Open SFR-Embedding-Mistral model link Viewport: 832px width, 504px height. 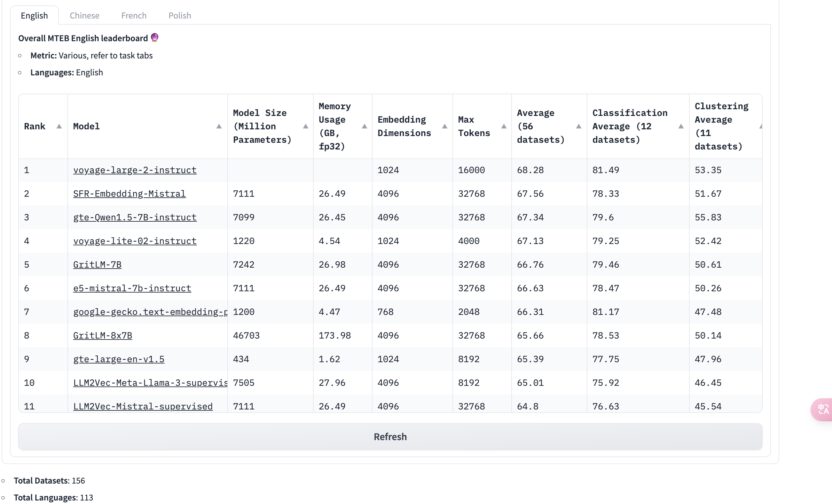pos(129,194)
